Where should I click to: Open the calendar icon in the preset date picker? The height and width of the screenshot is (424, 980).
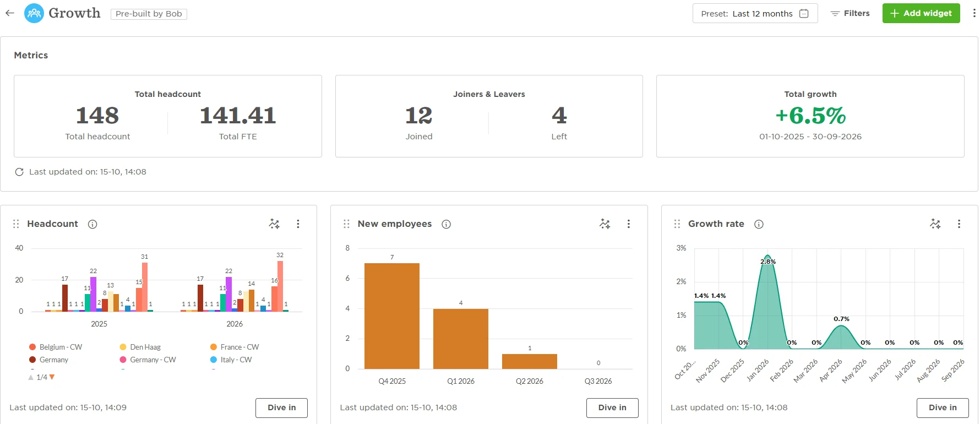point(804,13)
